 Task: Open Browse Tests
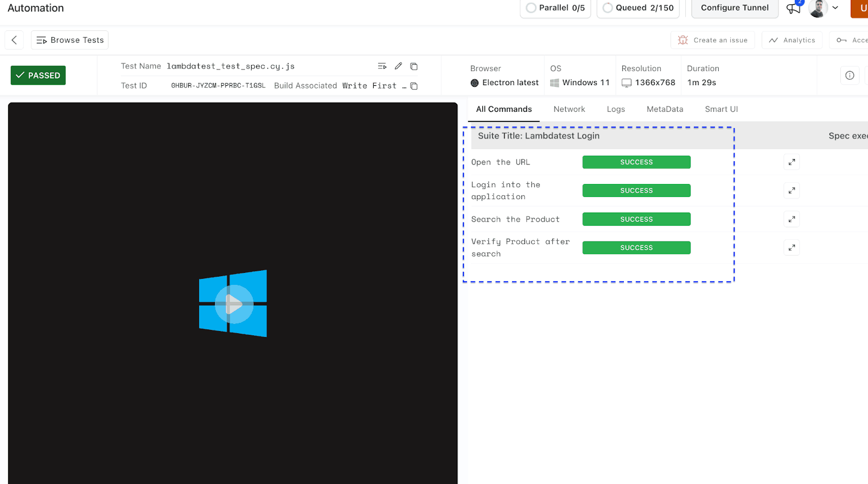pos(69,40)
